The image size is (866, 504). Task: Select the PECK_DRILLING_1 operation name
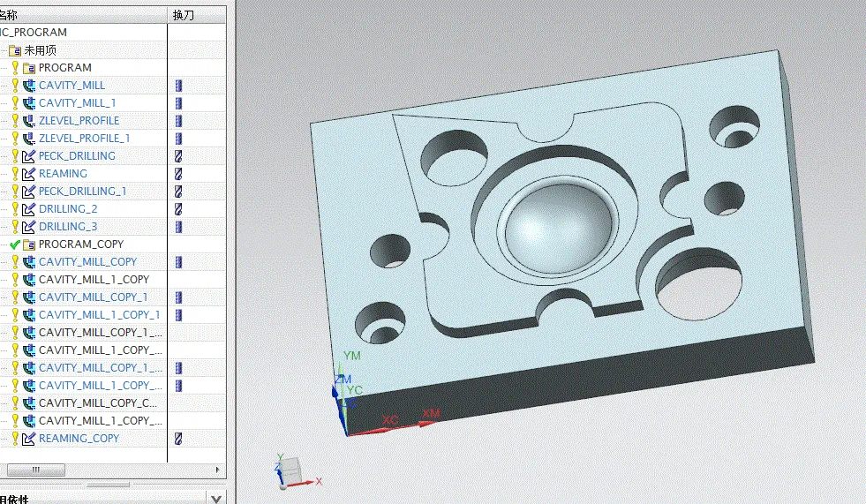point(83,192)
